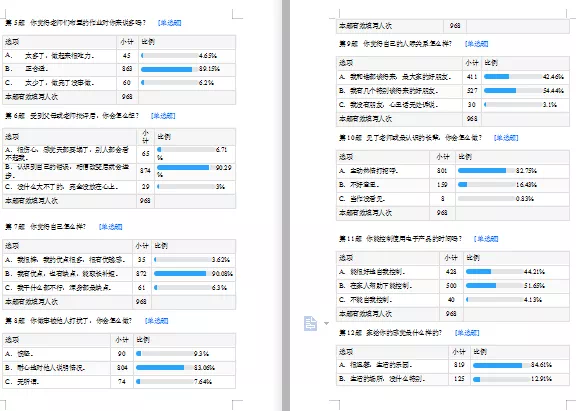Select the count cell "863"
This screenshot has height=411, width=576.
click(x=127, y=69)
